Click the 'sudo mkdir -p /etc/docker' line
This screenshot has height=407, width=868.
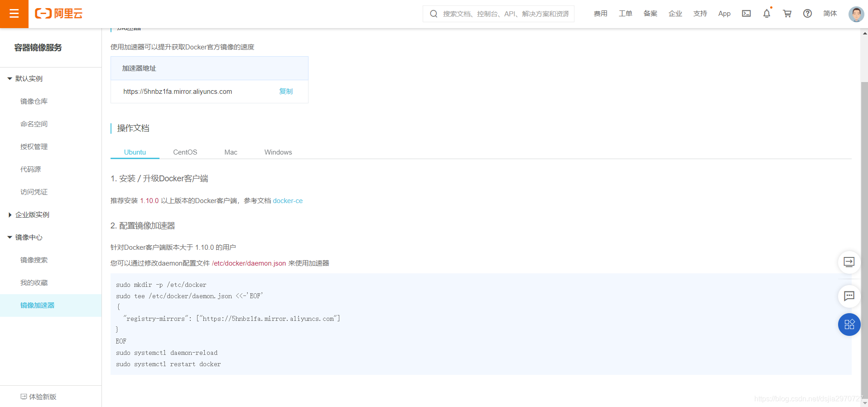point(161,285)
